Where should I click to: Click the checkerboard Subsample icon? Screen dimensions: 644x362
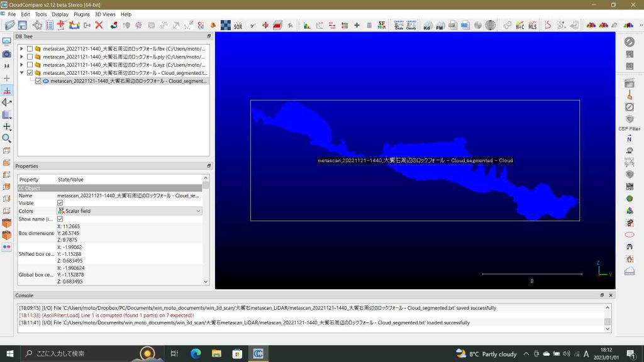coord(226,25)
